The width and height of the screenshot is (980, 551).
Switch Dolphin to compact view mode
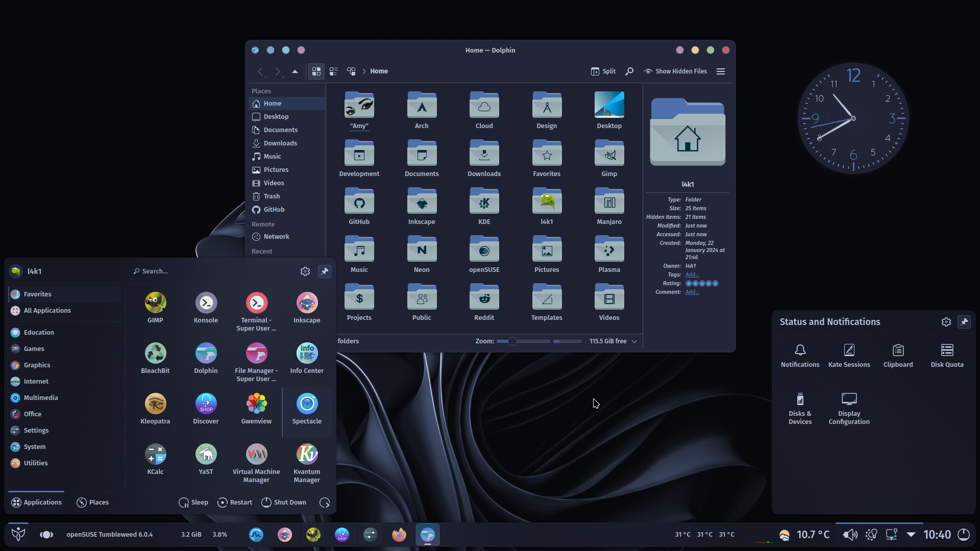[334, 71]
